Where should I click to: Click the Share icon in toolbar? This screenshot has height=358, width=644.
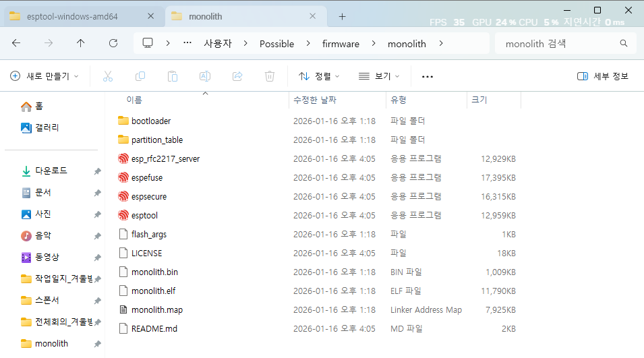click(237, 76)
